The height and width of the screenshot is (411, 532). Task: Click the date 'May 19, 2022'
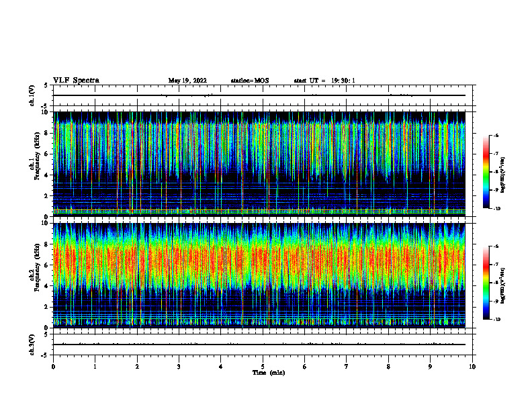coord(187,81)
